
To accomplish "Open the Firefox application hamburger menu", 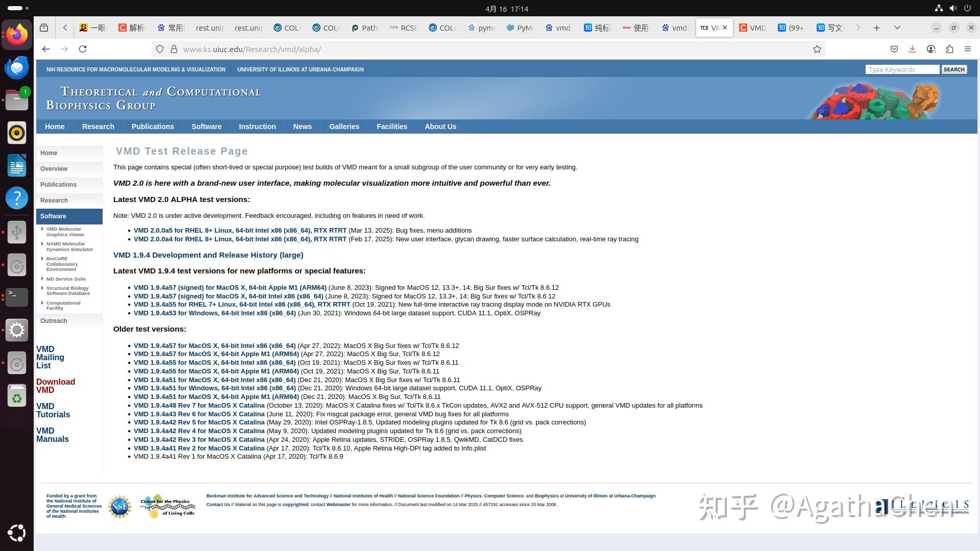I will 968,49.
